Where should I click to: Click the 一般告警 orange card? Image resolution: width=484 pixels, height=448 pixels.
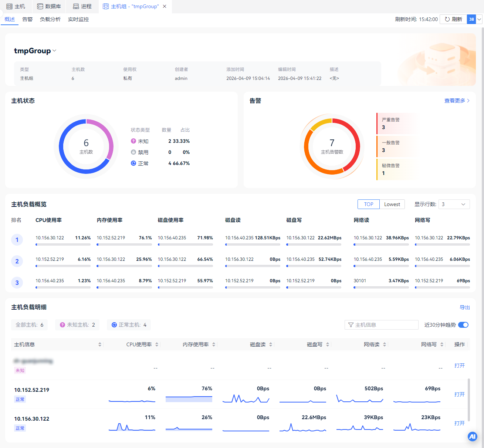[x=398, y=146]
